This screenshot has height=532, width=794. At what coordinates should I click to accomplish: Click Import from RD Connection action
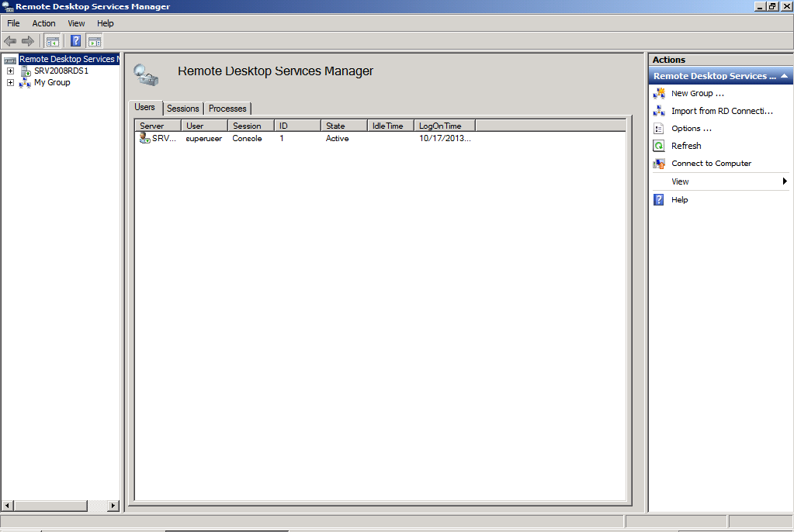click(722, 111)
